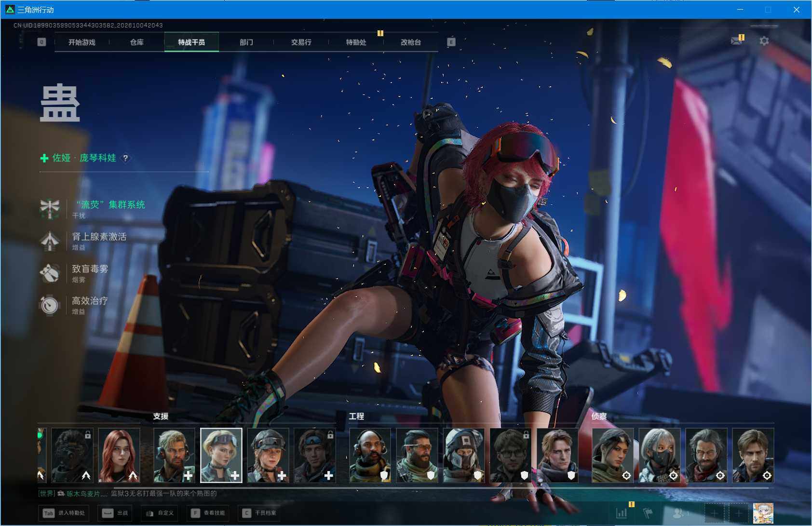Select the gray-haired recon woman with black mask
This screenshot has width=812, height=526.
pyautogui.click(x=660, y=456)
